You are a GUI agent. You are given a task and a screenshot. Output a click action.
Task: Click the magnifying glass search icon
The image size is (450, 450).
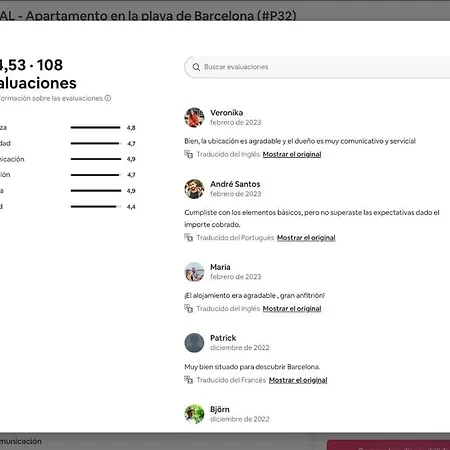point(196,67)
